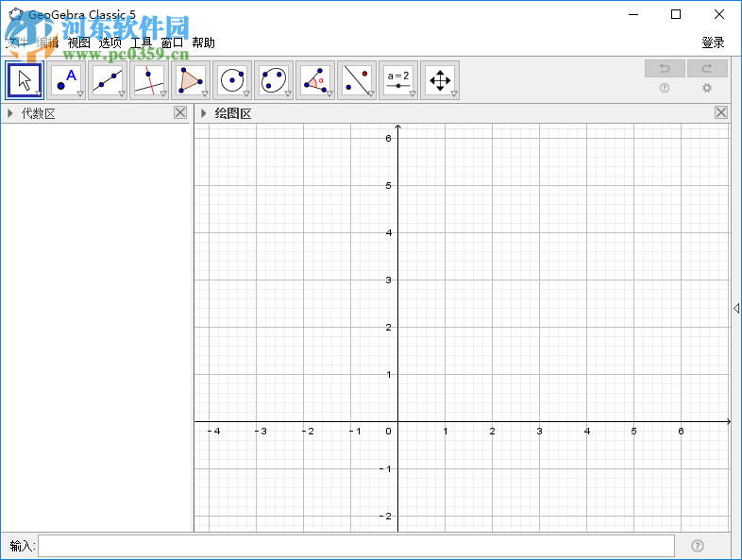Open Ellipse tool dropdown arrow

pyautogui.click(x=288, y=93)
